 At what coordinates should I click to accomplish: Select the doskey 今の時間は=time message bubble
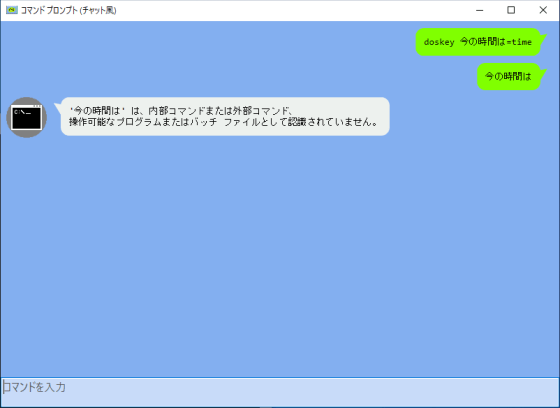[x=478, y=42]
